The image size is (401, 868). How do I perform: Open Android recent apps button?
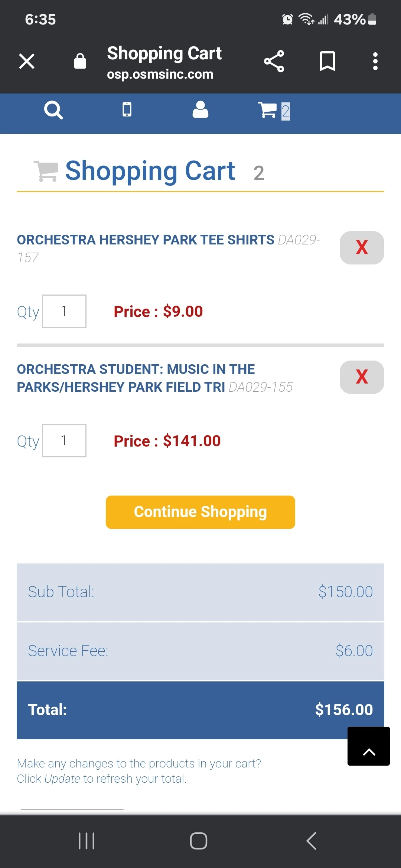(87, 841)
